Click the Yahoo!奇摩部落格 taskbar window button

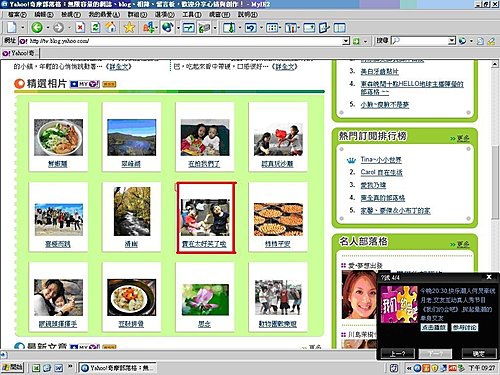click(118, 368)
